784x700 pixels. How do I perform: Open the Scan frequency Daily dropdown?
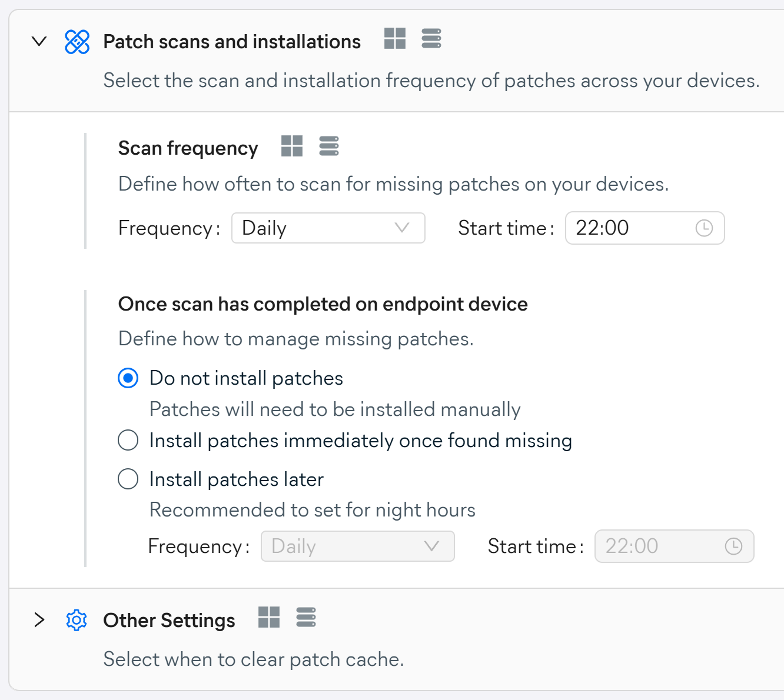[328, 228]
